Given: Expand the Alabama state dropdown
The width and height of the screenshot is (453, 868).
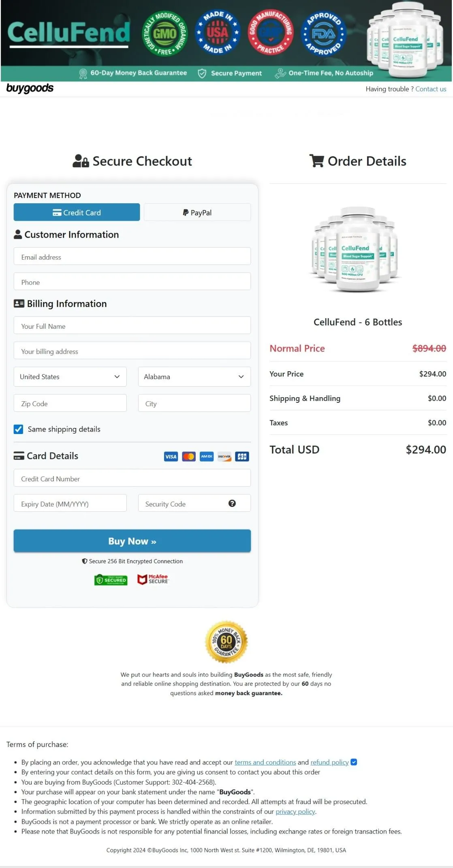Looking at the screenshot, I should [x=194, y=377].
